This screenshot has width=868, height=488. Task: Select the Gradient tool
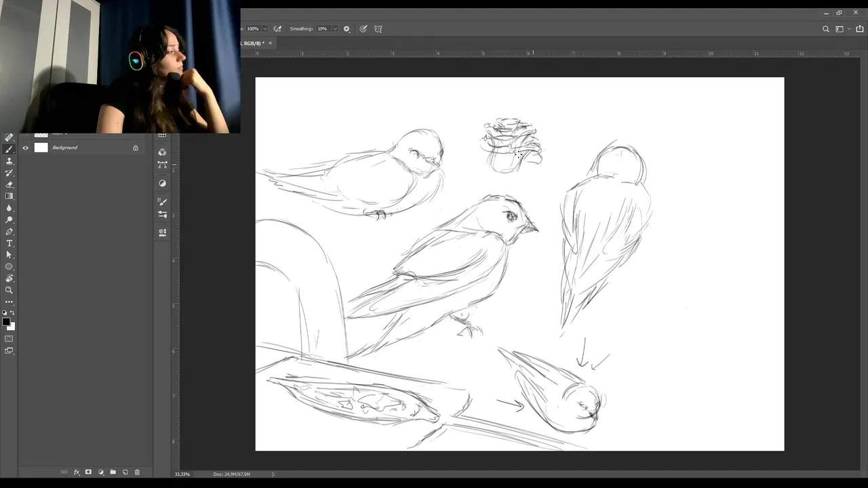coord(9,196)
